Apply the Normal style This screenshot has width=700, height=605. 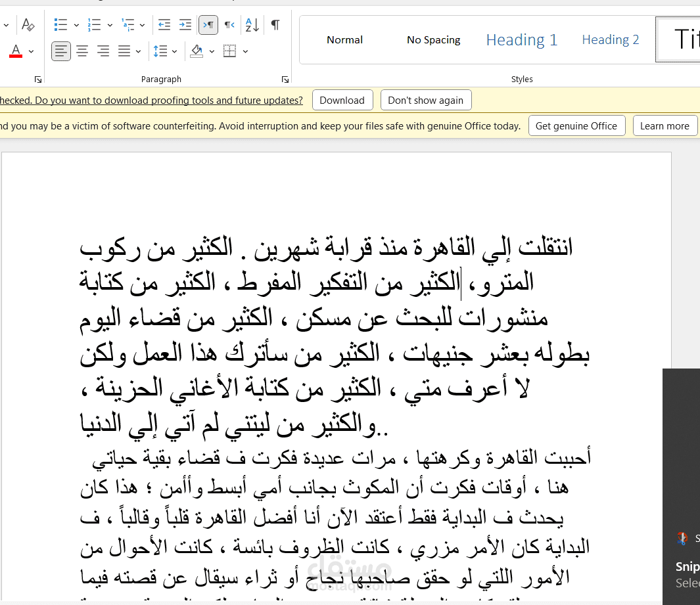tap(344, 39)
